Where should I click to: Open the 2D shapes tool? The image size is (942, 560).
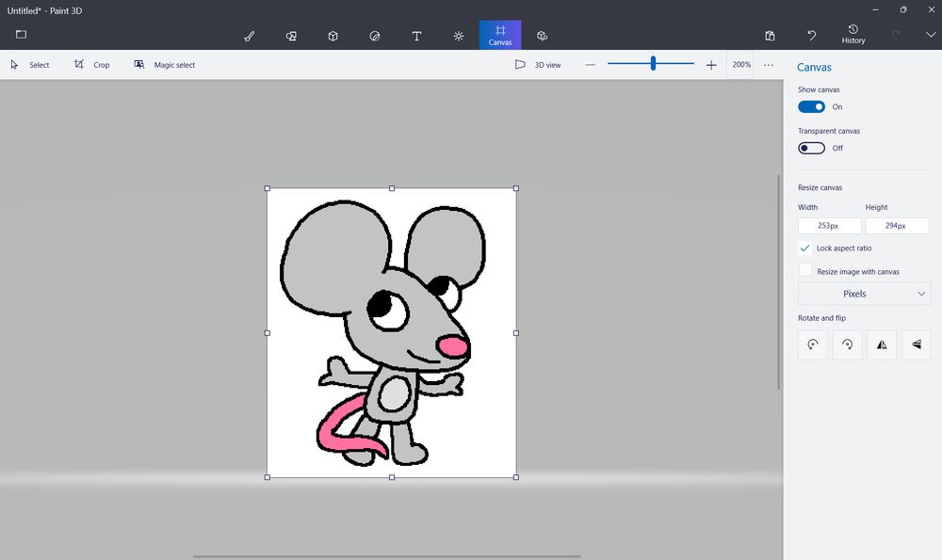291,36
